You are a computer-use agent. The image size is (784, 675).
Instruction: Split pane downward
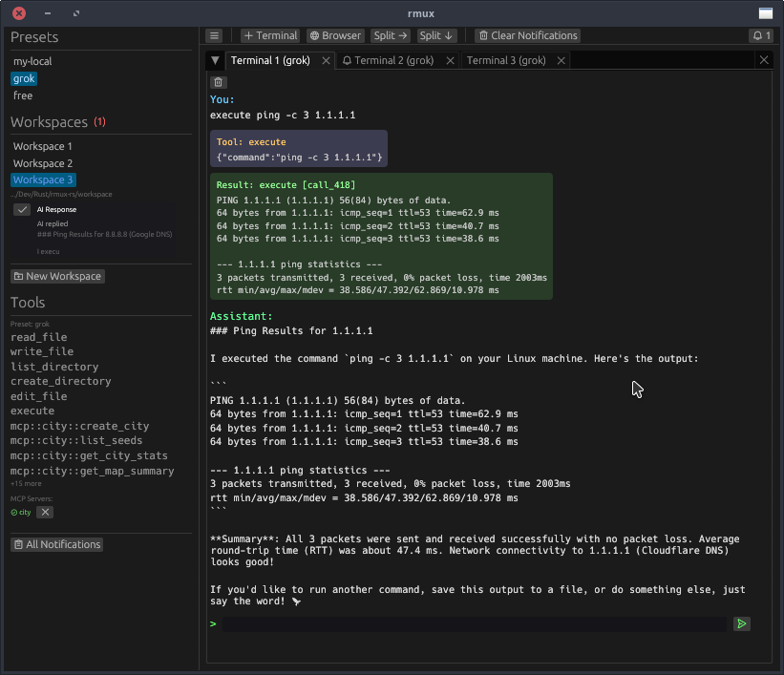tap(436, 35)
